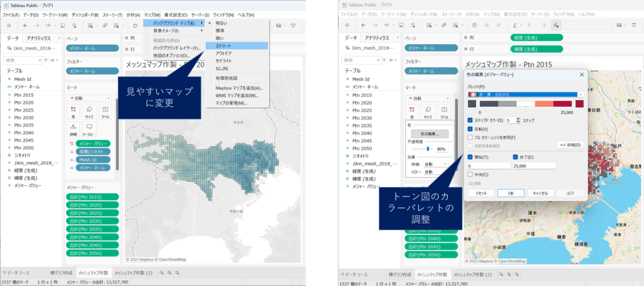The image size is (644, 286).
Task: Open the border (枠線) dropdown in color popup
Action: click(x=435, y=164)
